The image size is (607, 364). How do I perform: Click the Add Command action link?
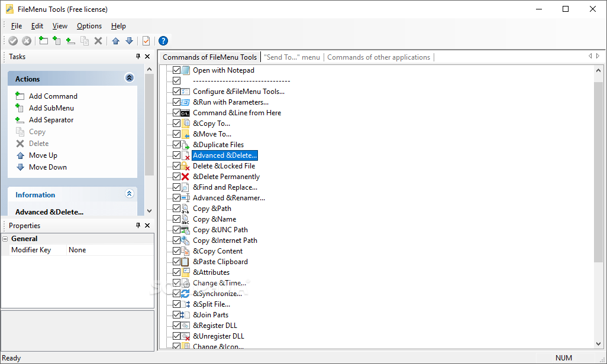coord(51,96)
